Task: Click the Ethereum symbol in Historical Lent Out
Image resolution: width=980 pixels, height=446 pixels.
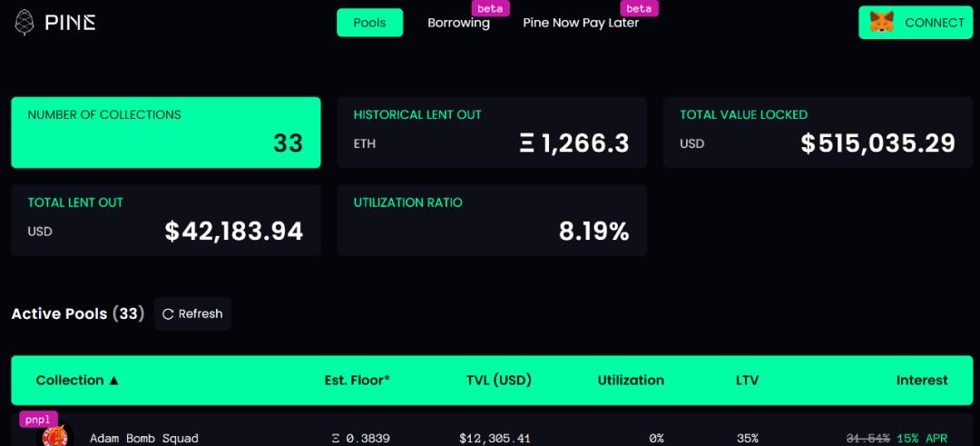Action: (x=527, y=144)
